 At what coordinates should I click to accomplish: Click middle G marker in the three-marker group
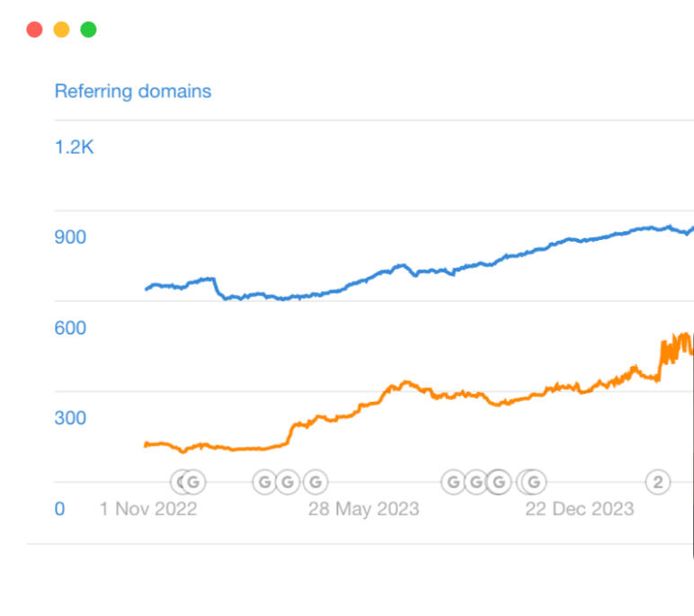coord(288,482)
